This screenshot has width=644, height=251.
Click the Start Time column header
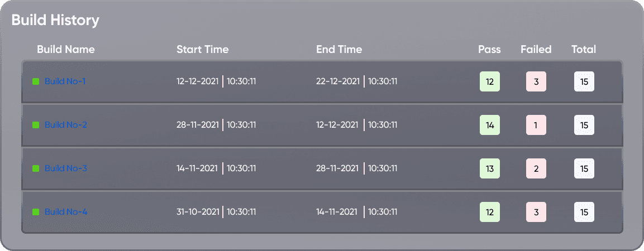point(203,49)
